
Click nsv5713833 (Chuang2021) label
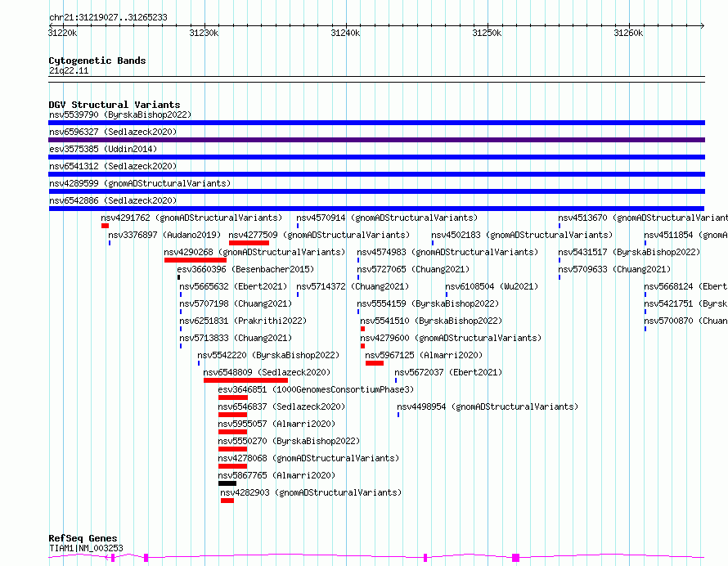(x=236, y=338)
